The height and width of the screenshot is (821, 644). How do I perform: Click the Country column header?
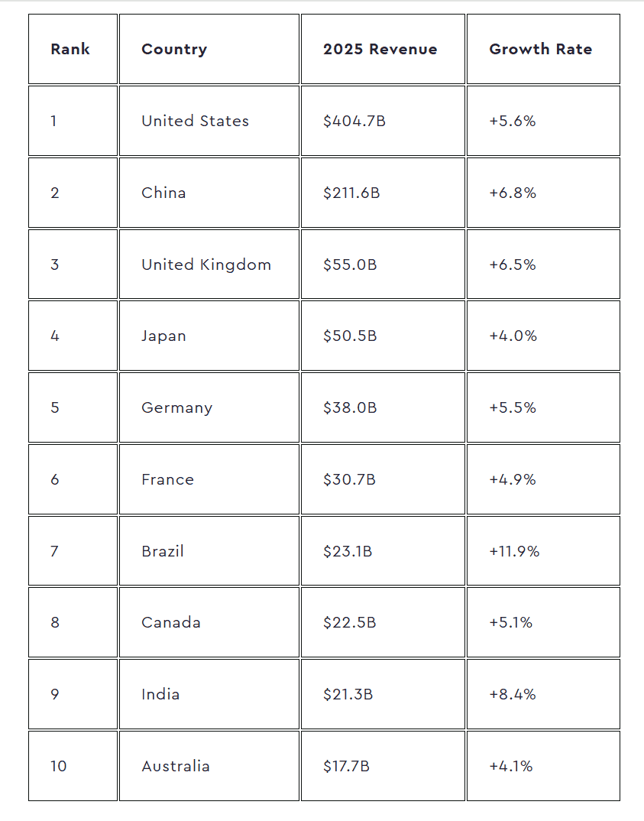point(174,49)
